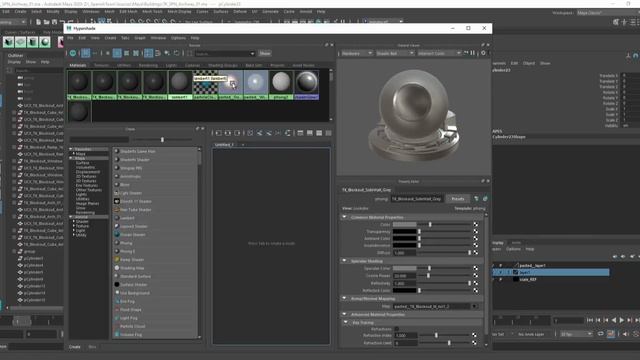Open the browser search dropdown arrow

pos(252,53)
